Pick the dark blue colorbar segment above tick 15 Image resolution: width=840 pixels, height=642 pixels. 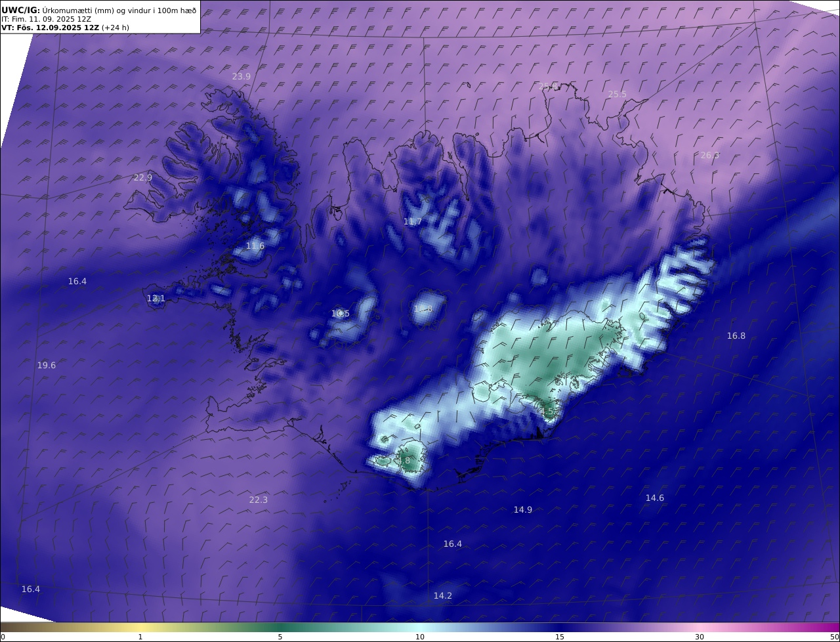[560, 627]
